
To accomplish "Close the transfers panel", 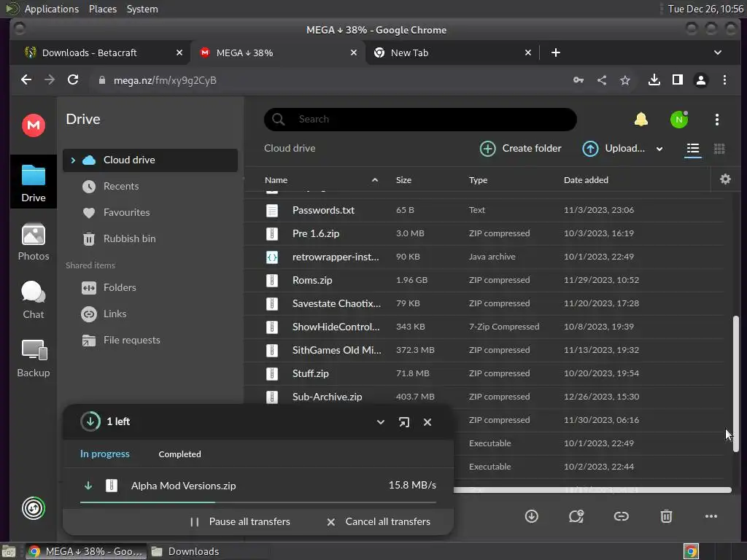I will point(427,422).
